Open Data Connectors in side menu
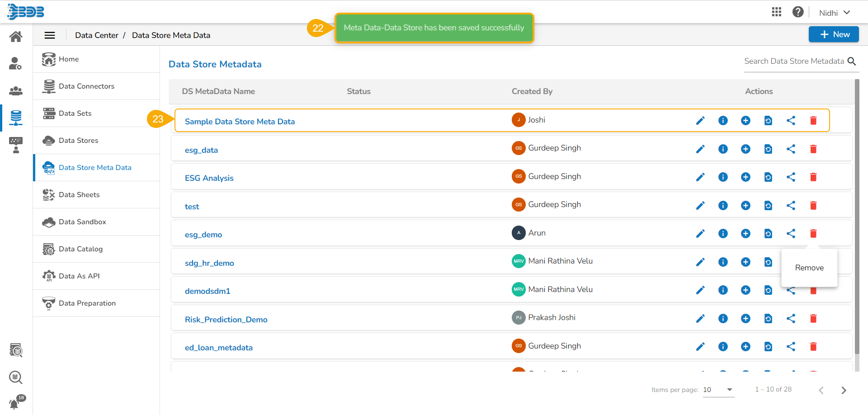 point(86,86)
